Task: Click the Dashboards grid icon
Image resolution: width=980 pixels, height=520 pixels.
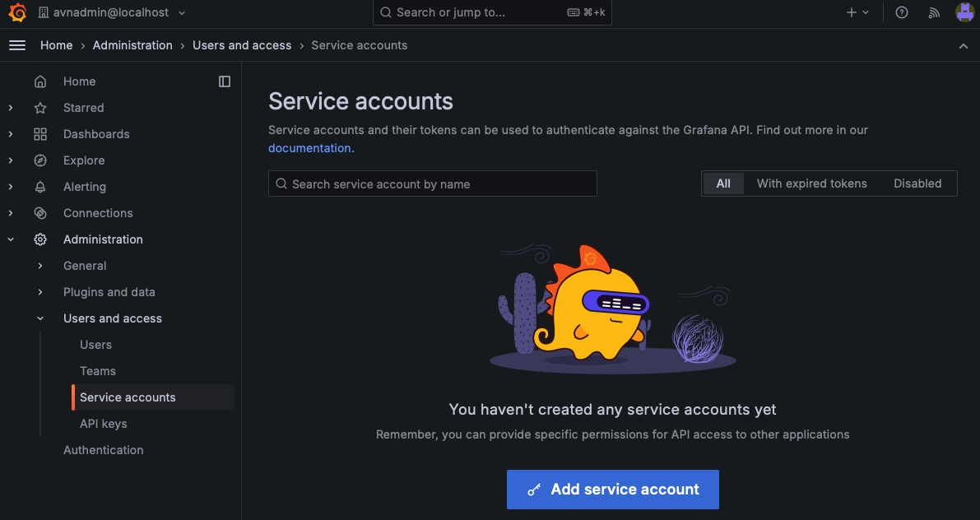Action: point(40,134)
